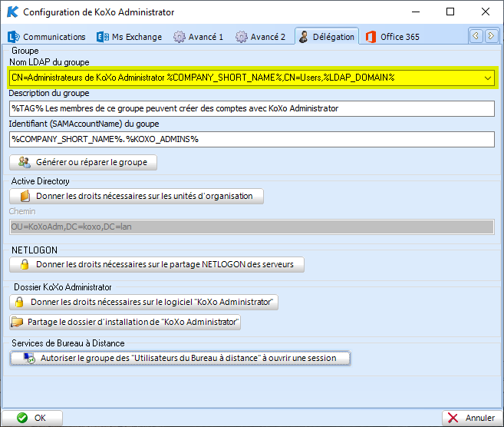Image resolution: width=504 pixels, height=427 pixels.
Task: Click the Annuler button
Action: 472,418
